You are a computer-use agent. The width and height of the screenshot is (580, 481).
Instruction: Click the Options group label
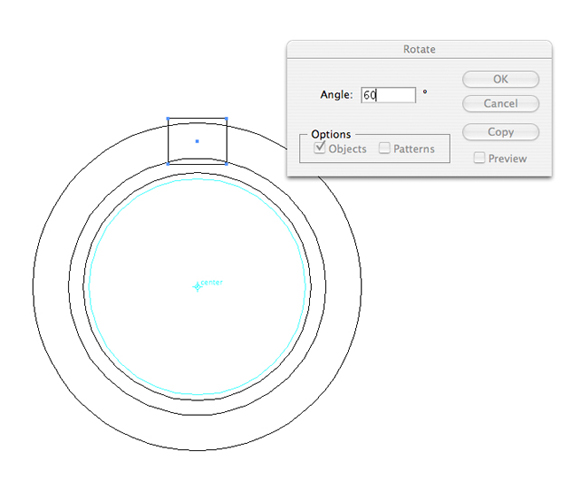coord(331,134)
